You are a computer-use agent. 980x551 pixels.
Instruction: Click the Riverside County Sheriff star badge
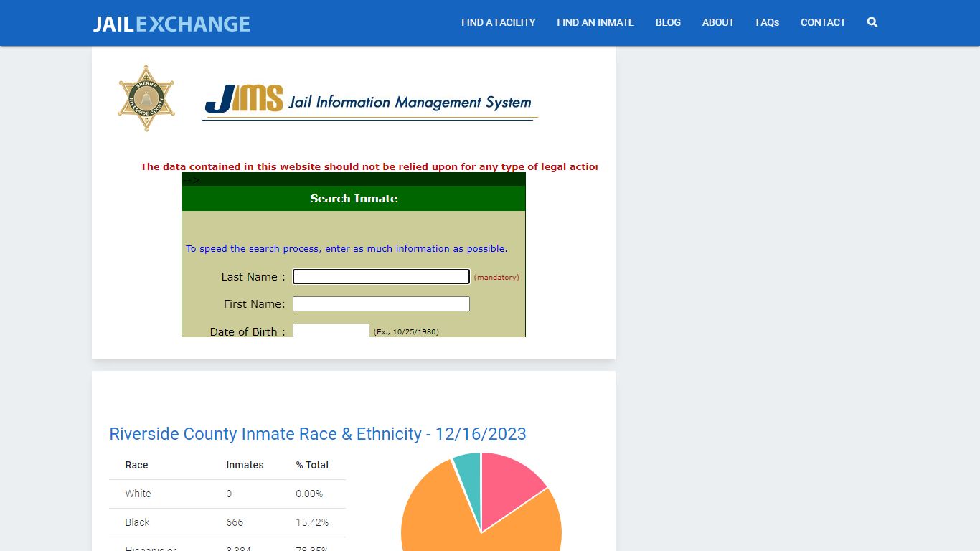(x=146, y=98)
